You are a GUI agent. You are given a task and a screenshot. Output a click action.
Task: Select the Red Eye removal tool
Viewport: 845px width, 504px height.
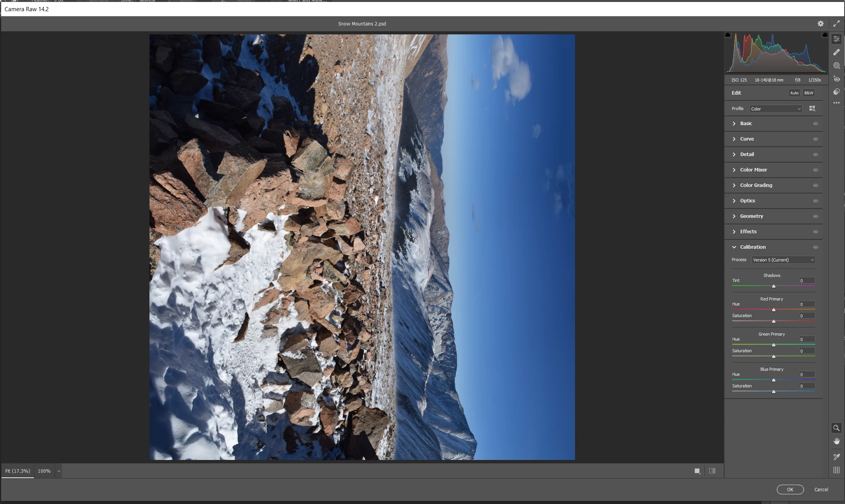pyautogui.click(x=837, y=79)
